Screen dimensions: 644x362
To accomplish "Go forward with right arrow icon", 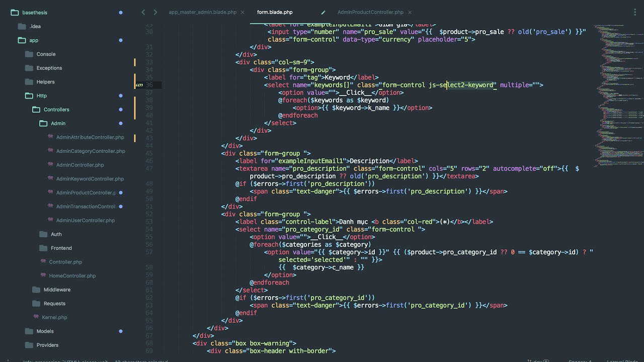I will click(x=155, y=12).
